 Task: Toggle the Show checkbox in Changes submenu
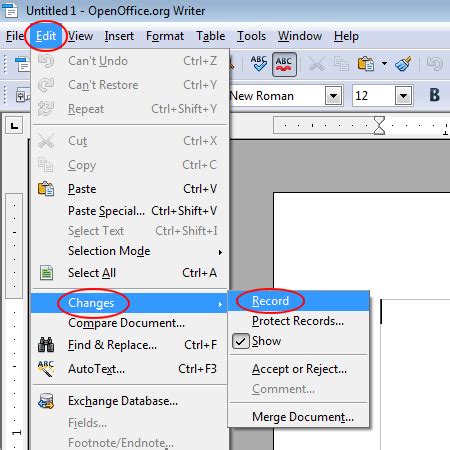[240, 341]
